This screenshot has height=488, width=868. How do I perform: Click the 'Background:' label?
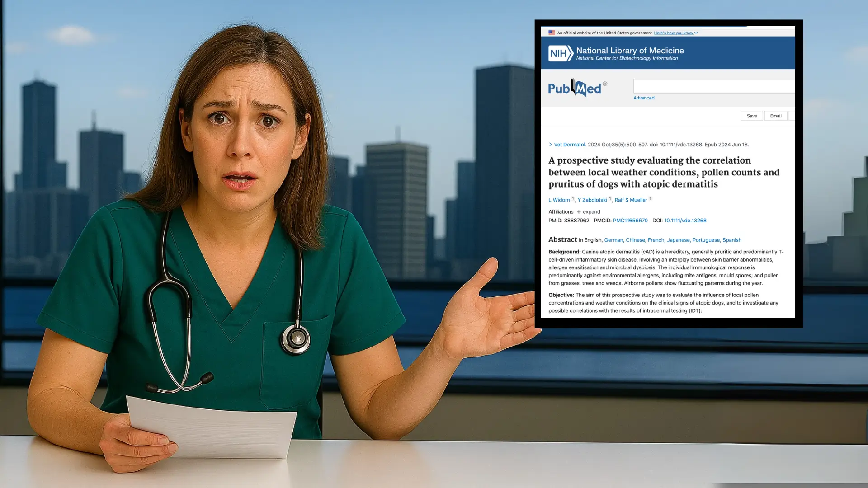click(564, 252)
